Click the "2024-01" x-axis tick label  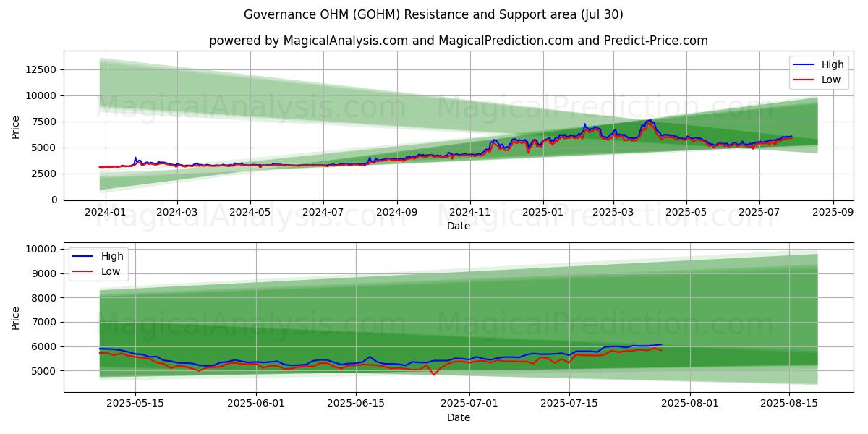(x=106, y=212)
